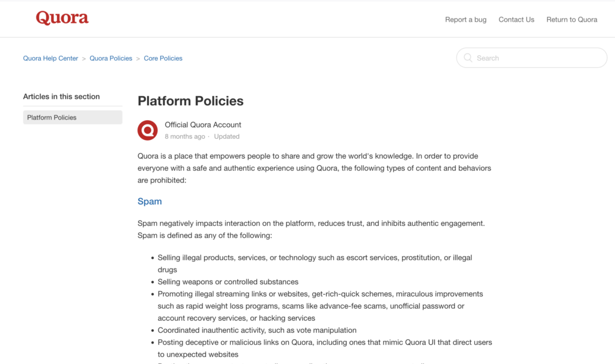The height and width of the screenshot is (364, 615).
Task: Open the "Spam" section heading link
Action: coord(149,201)
